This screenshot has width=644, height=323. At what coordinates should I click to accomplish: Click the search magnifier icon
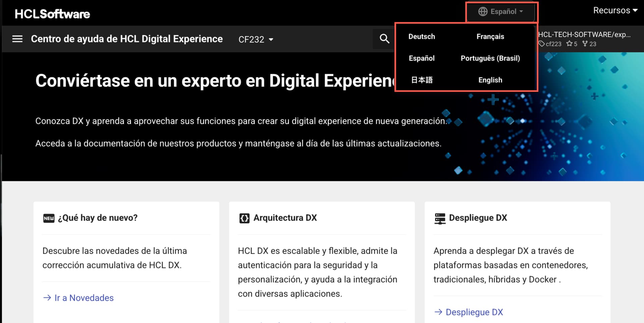point(384,39)
